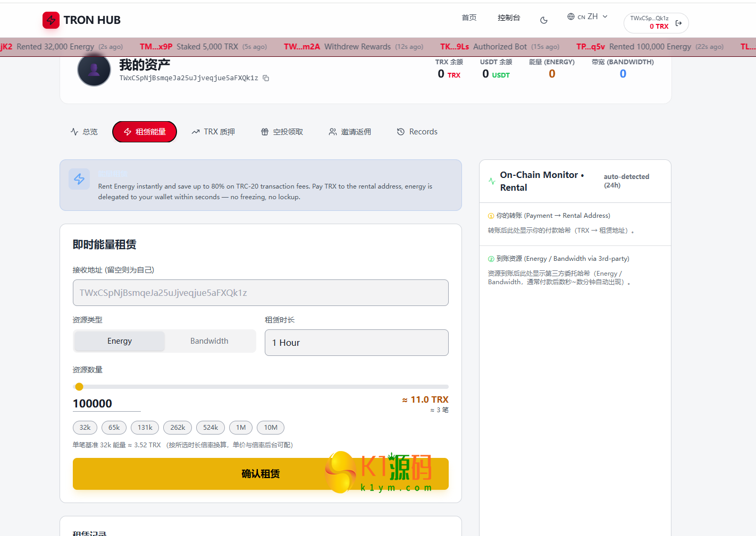
Task: Open the 首页 home menu link
Action: (469, 18)
